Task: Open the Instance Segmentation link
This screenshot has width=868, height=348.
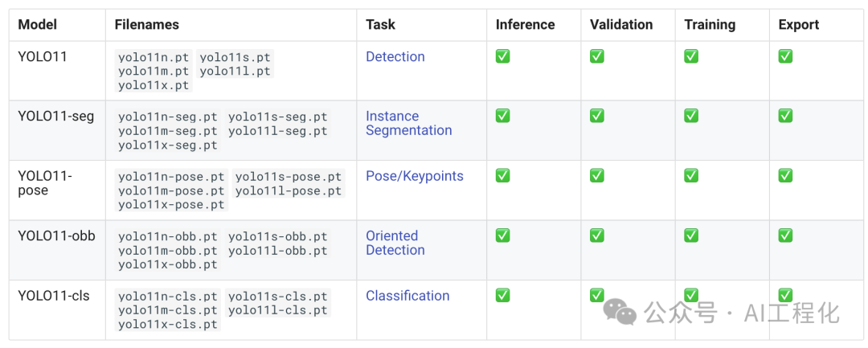Action: pyautogui.click(x=408, y=123)
